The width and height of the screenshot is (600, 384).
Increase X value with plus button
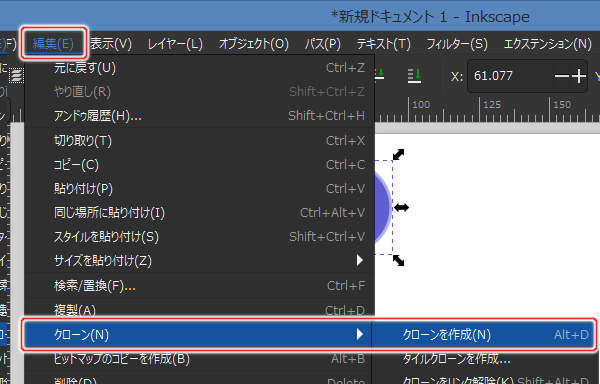pos(579,76)
